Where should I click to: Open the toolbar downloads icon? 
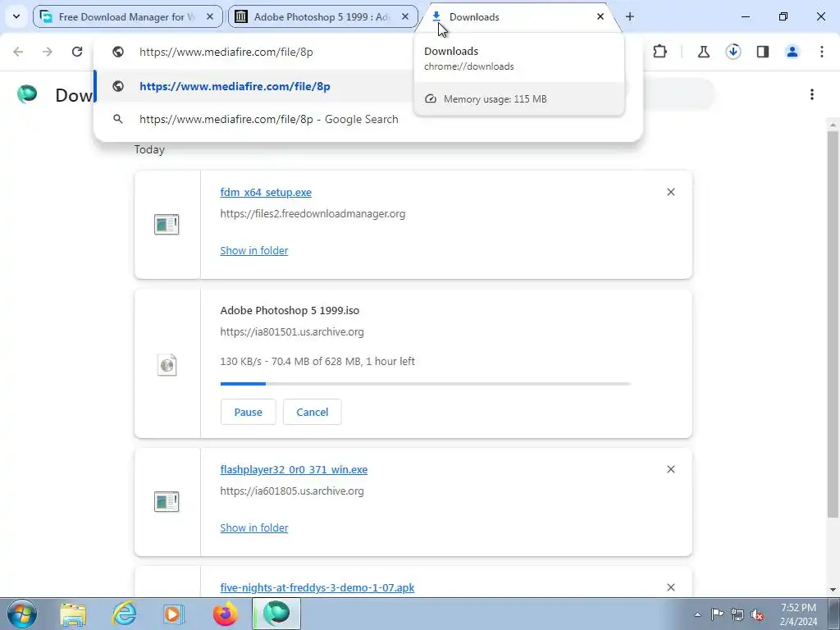733,52
